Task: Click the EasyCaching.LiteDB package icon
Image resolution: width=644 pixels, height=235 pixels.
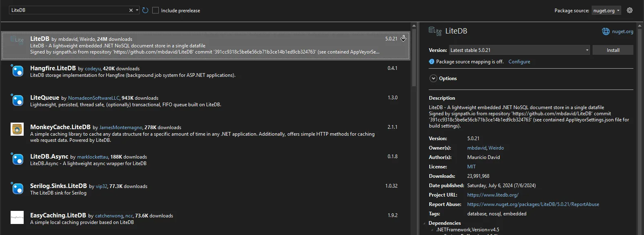Action: click(17, 217)
